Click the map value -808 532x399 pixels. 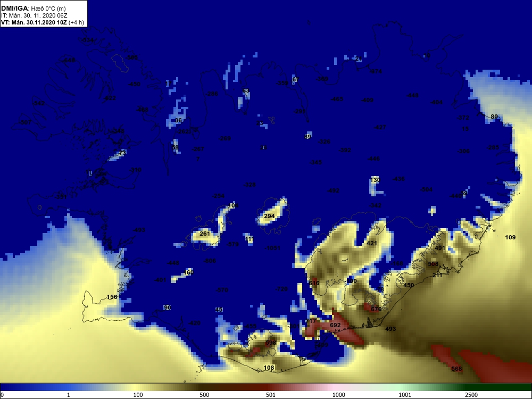coord(210,261)
